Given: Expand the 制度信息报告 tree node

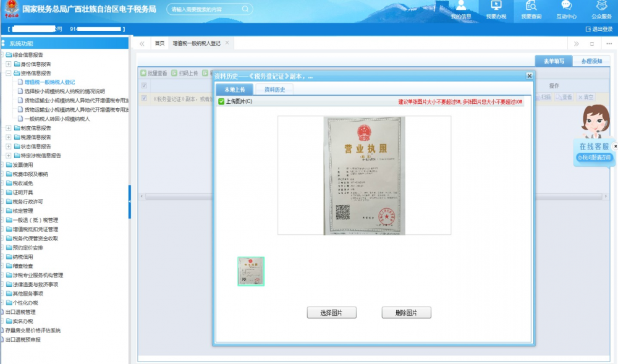Looking at the screenshot, I should point(8,128).
